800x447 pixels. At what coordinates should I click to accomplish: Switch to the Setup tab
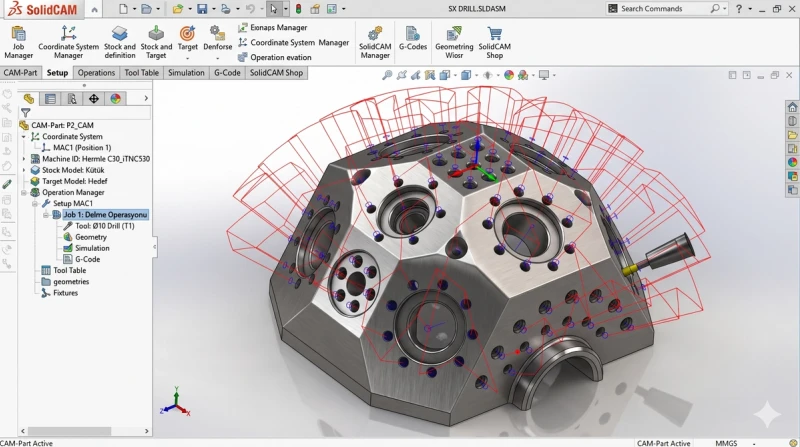pos(57,72)
